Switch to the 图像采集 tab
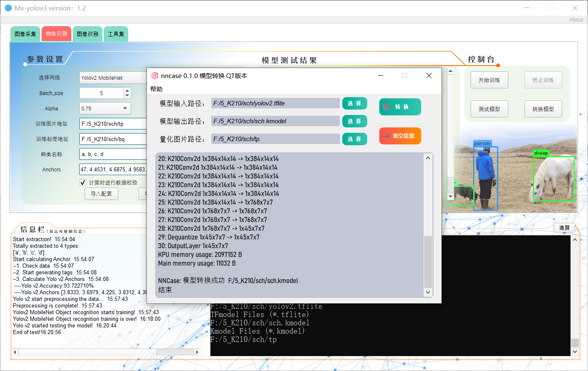588x371 pixels. pyautogui.click(x=25, y=34)
